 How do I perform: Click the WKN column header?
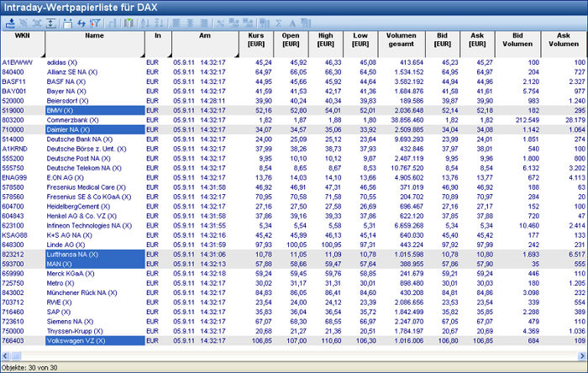coord(23,36)
